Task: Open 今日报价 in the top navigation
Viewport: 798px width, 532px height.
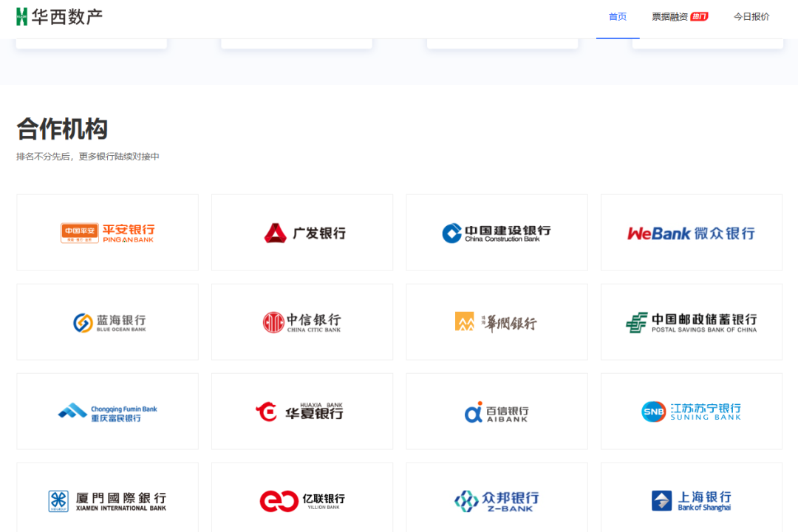Action: tap(751, 17)
